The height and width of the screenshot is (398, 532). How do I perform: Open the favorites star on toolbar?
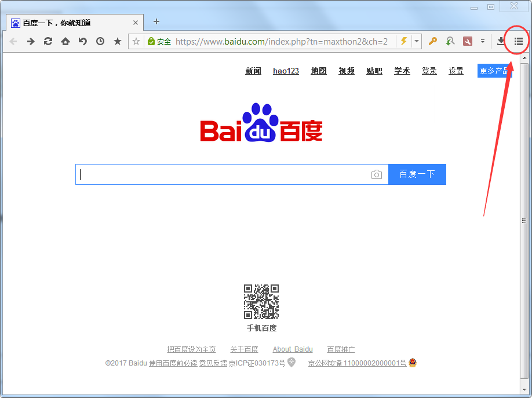click(116, 41)
